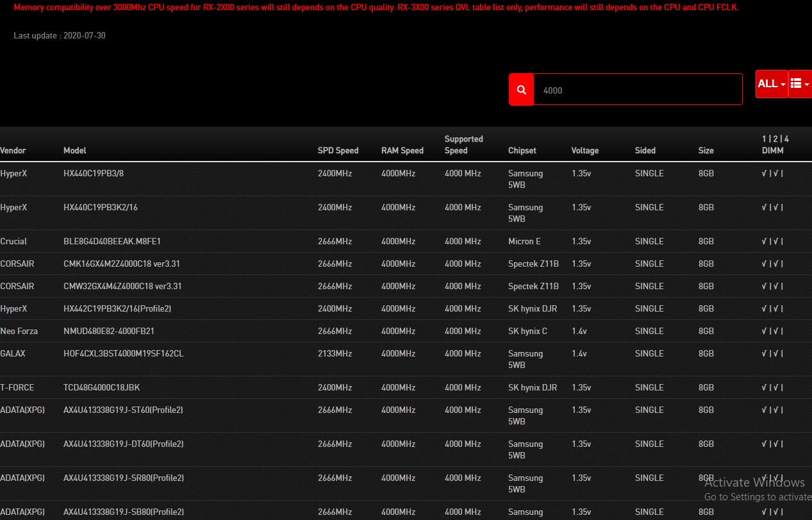Screen dimensions: 812x520
Task: Click the Sided column header
Action: [645, 151]
